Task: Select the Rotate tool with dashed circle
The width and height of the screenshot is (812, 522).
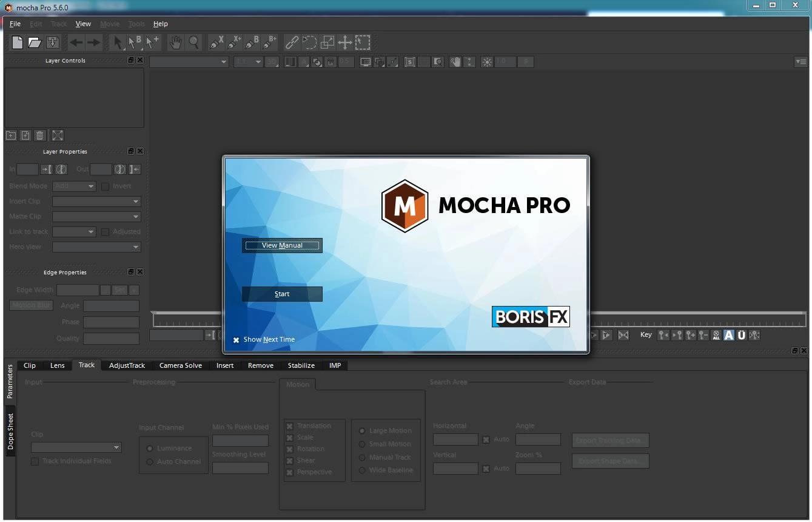Action: pos(310,42)
